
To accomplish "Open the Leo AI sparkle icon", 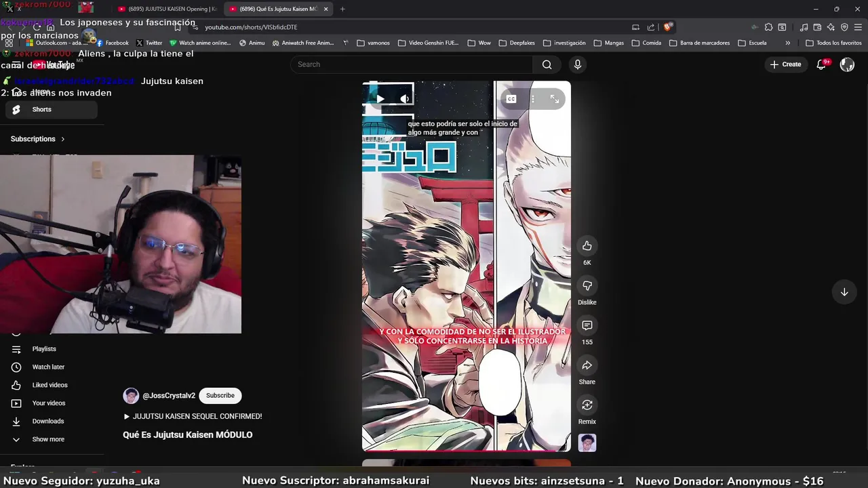I will (x=831, y=27).
